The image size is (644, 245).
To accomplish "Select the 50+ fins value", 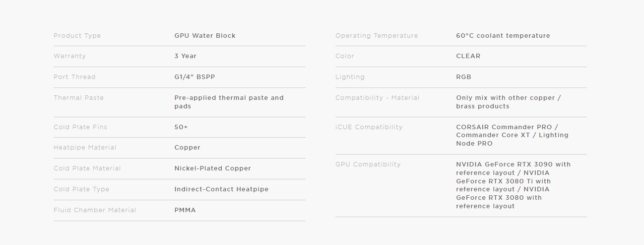I will pos(181,127).
